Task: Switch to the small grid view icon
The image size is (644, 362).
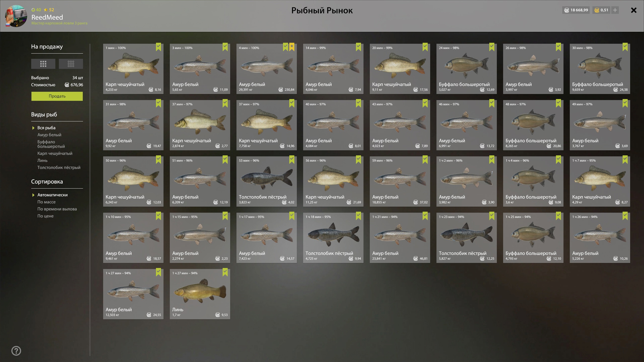Action: click(x=71, y=64)
